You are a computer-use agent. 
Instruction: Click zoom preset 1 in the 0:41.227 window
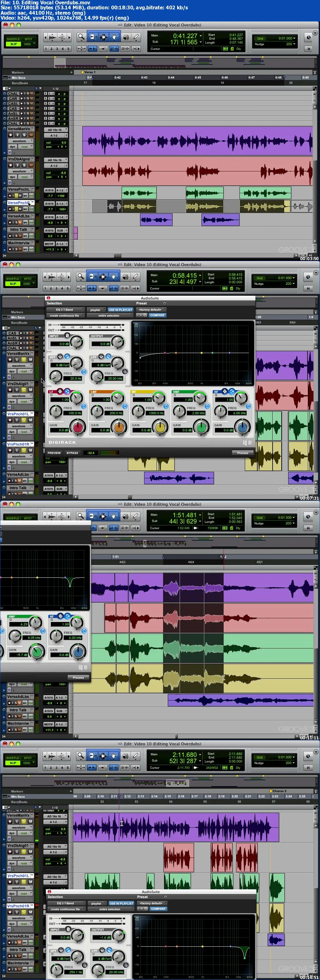(x=46, y=49)
